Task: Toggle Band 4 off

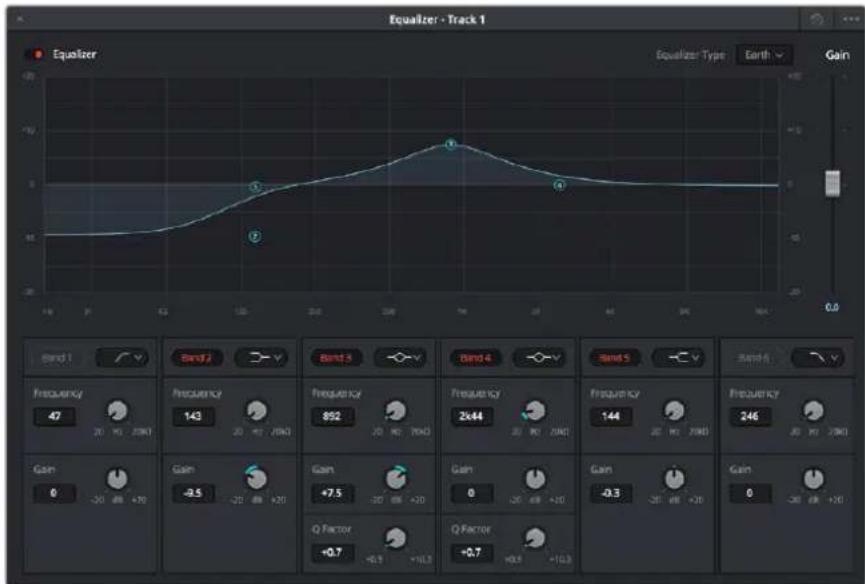Action: [x=475, y=358]
